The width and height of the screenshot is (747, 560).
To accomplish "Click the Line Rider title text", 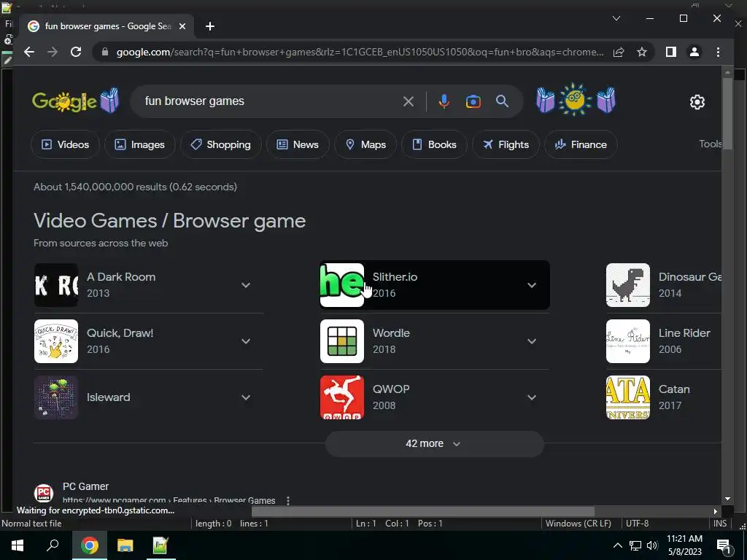I will pyautogui.click(x=684, y=332).
